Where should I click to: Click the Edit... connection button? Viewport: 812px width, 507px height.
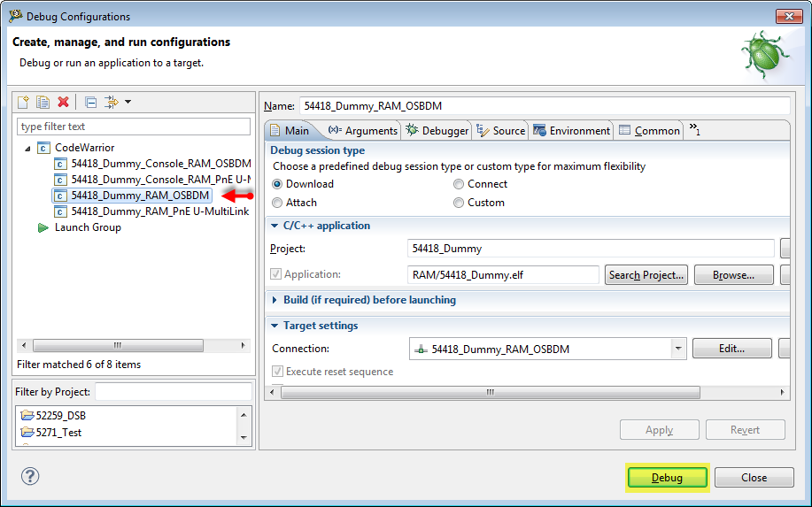731,348
